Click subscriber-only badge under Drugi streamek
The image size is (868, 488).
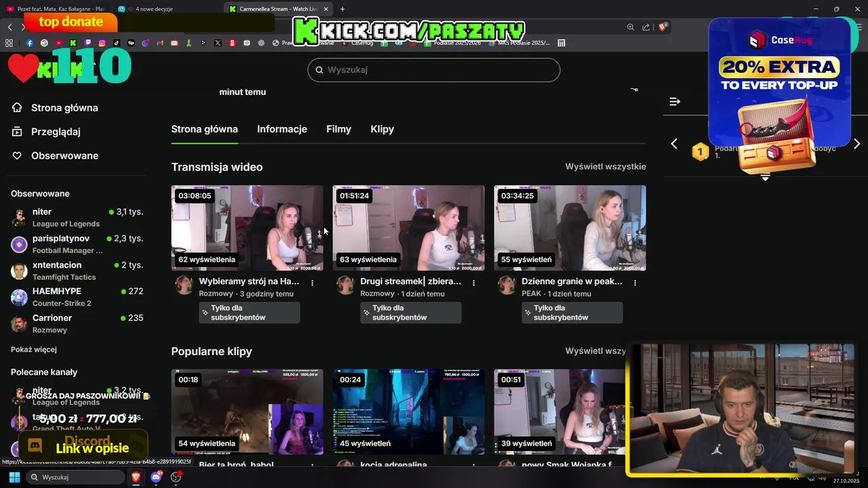point(411,312)
